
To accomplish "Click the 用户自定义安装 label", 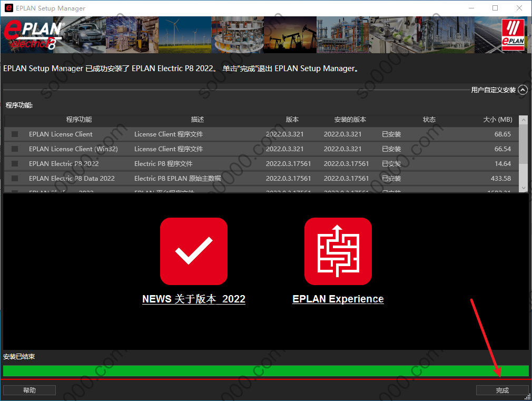I will point(494,90).
